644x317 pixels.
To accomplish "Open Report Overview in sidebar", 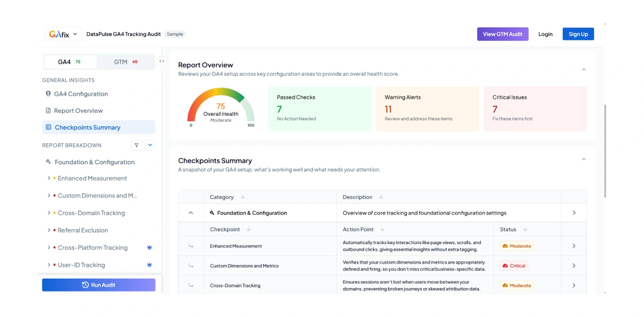I will pyautogui.click(x=78, y=111).
